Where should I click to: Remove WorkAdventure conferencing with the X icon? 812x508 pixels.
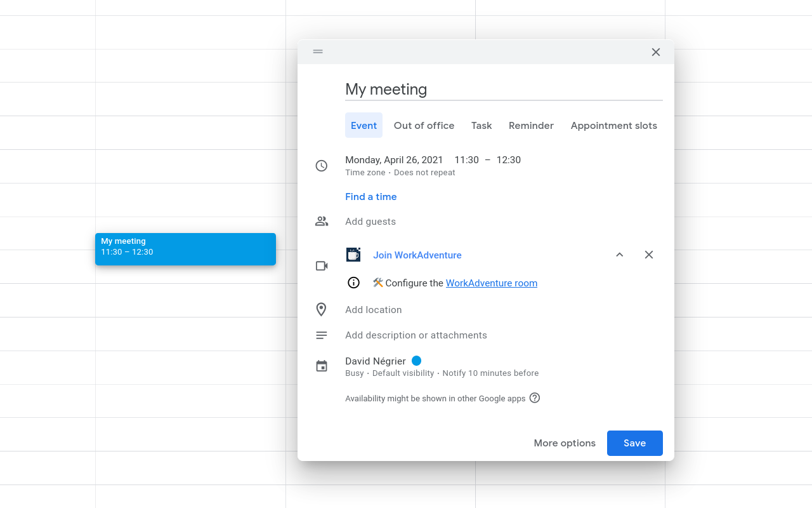pos(648,255)
